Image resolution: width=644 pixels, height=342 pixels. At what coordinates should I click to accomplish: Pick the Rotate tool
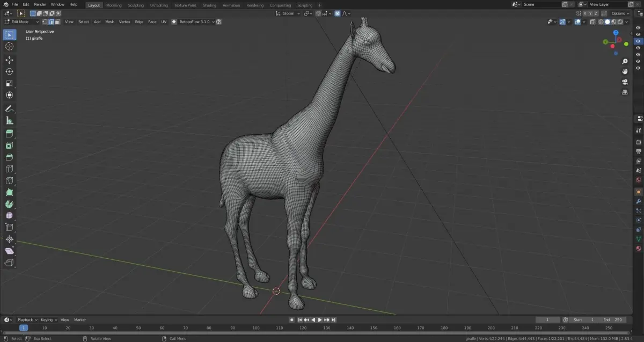pos(9,71)
